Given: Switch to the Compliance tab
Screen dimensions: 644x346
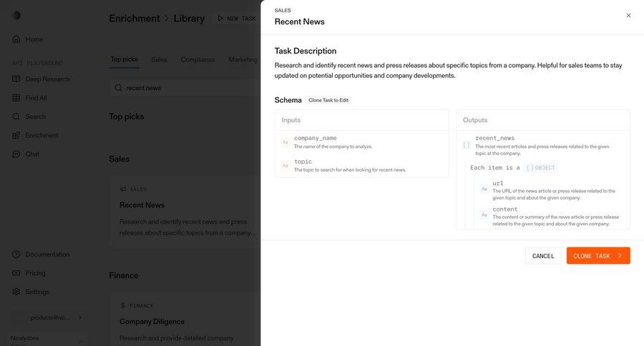Looking at the screenshot, I should point(197,59).
